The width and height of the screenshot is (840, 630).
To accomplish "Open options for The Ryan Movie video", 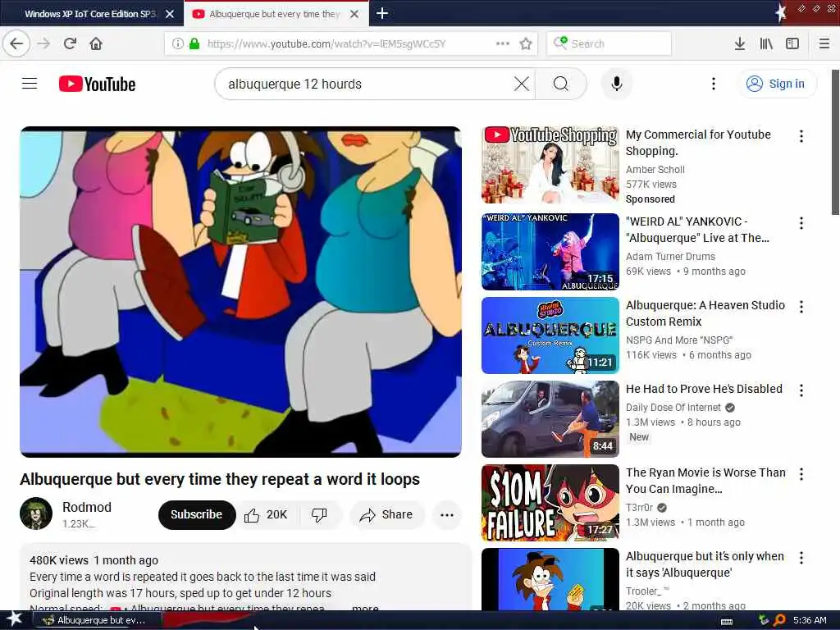I will pyautogui.click(x=801, y=473).
